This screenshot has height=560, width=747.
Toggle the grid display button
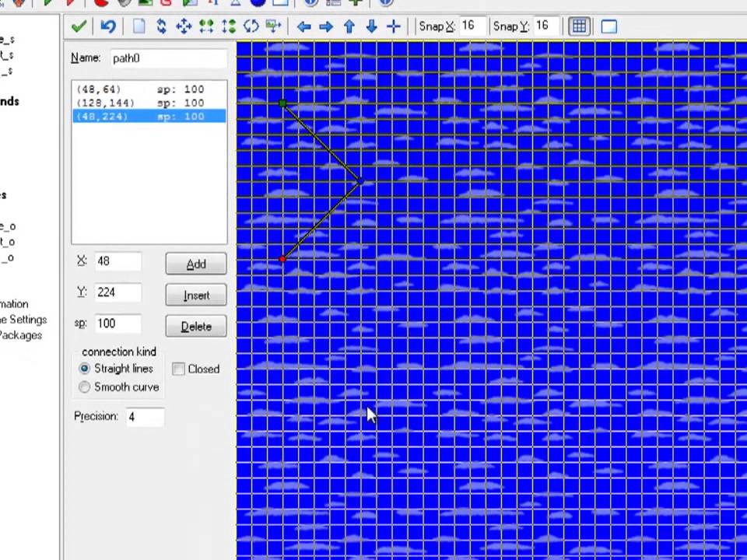coord(579,26)
